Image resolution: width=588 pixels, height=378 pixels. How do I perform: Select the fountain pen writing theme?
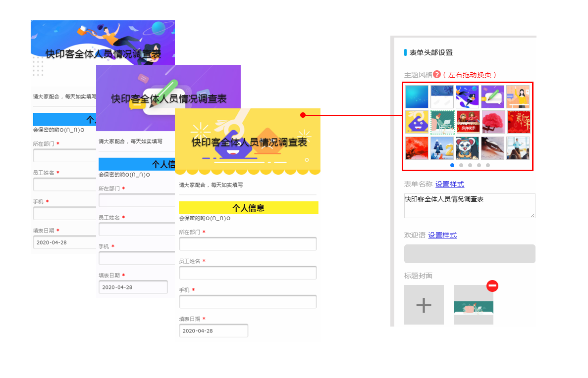(492, 148)
